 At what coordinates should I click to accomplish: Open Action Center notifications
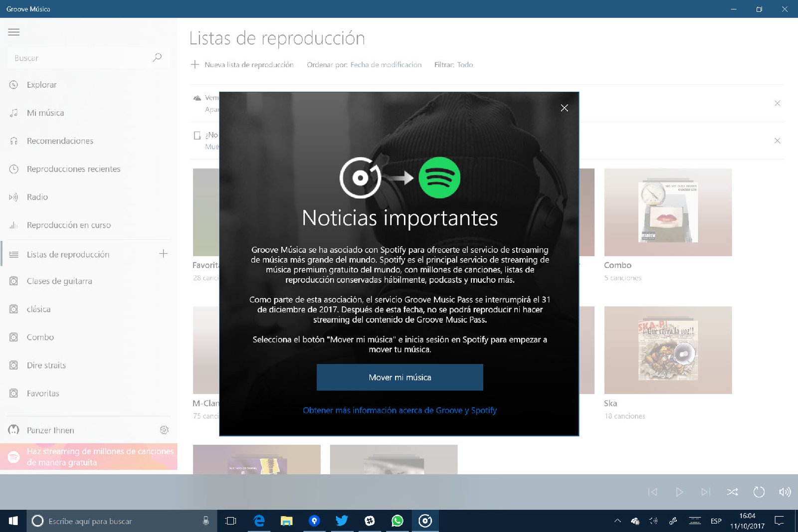(779, 521)
